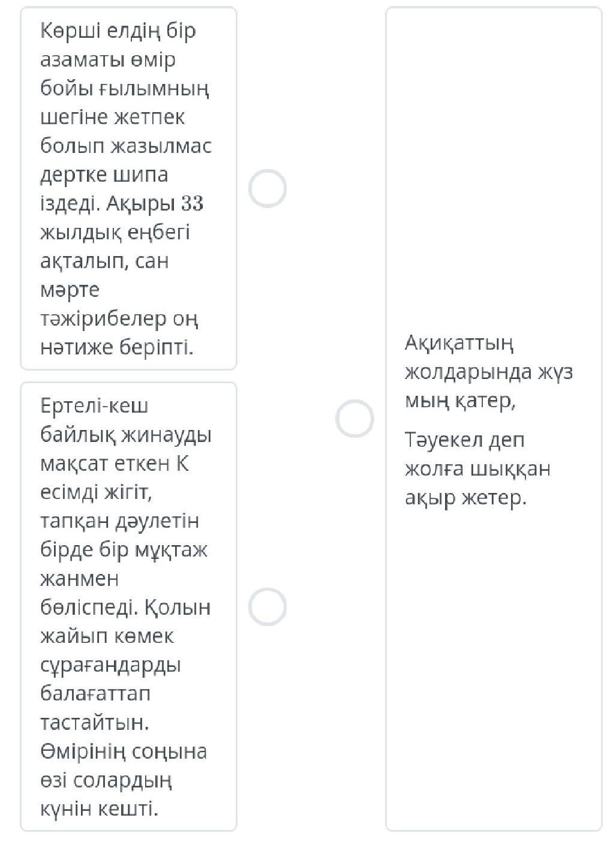
Task: Click the card starting with Ертелі-кеш байлық
Action: click(128, 606)
